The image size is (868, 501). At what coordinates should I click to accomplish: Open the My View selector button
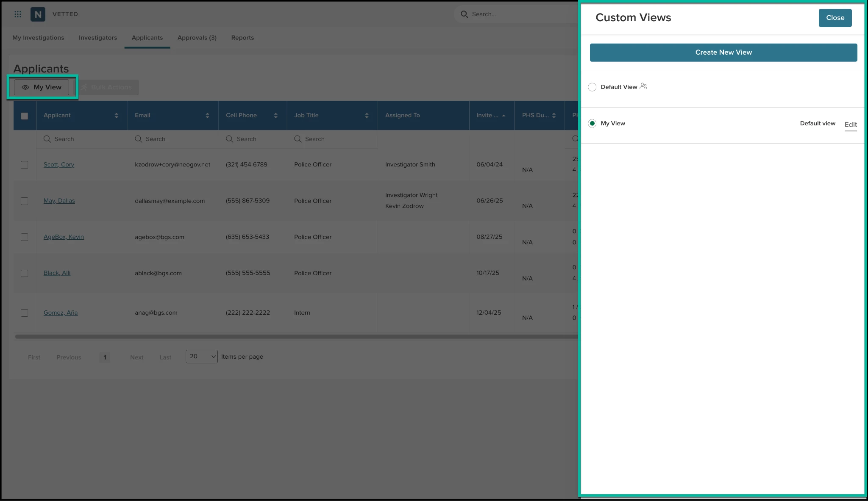tap(42, 87)
